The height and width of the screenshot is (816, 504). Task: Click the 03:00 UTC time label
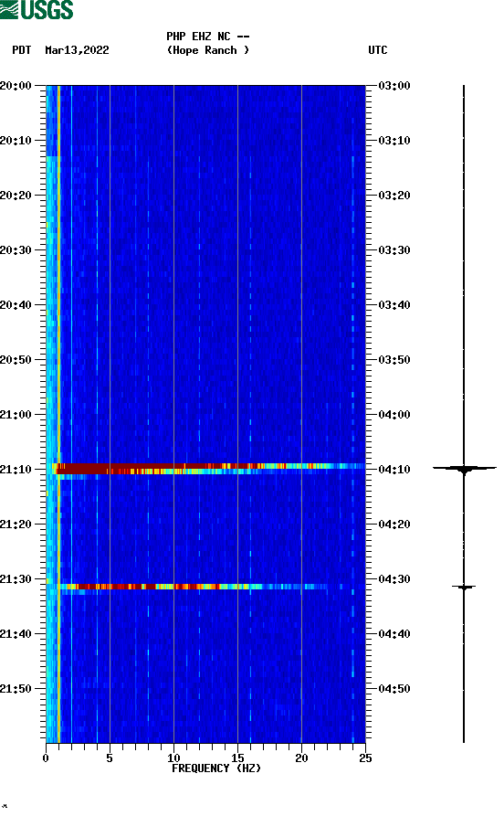[x=394, y=85]
